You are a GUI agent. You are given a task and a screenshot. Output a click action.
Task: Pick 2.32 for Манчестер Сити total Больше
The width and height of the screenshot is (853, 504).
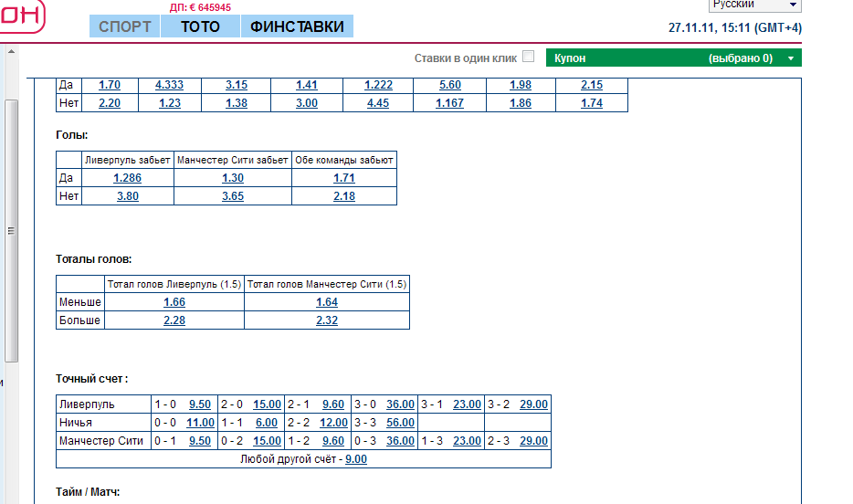[327, 320]
